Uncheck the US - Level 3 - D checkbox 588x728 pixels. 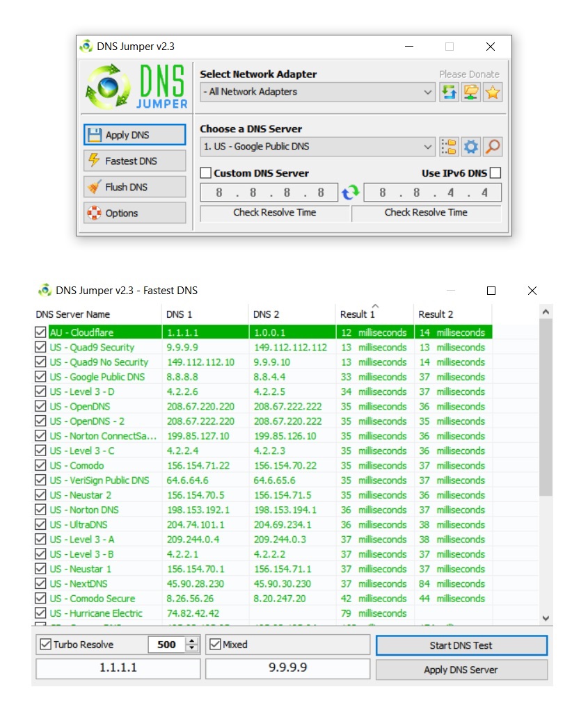pyautogui.click(x=40, y=391)
